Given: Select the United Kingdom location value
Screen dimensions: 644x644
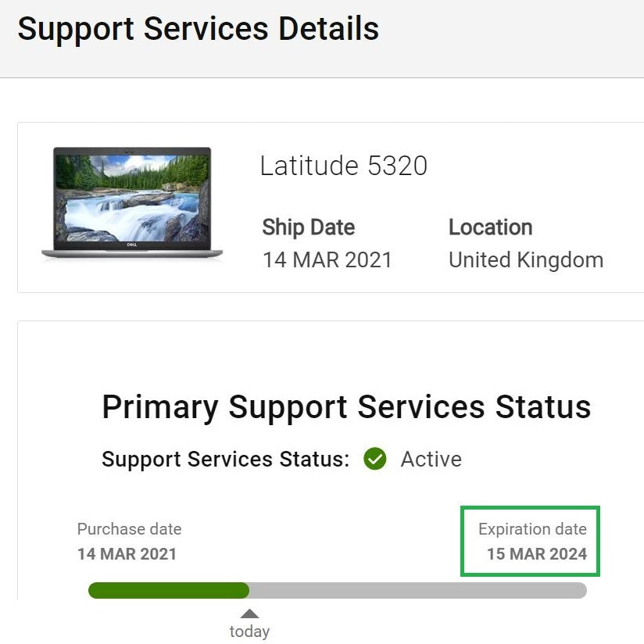Looking at the screenshot, I should [525, 259].
